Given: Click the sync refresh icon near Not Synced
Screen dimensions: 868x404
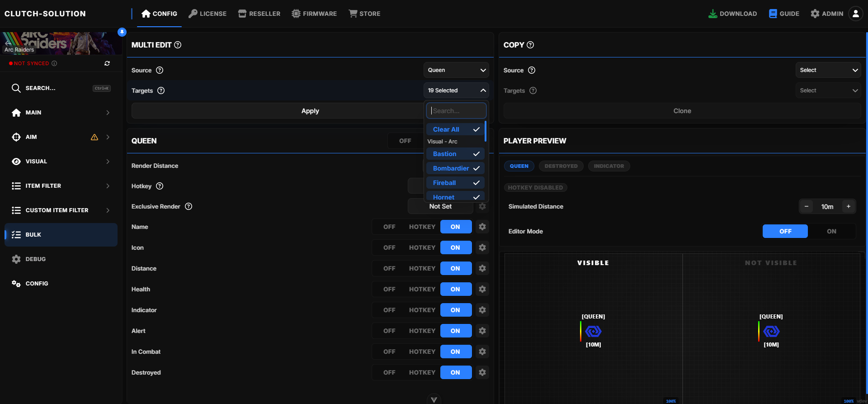Looking at the screenshot, I should point(107,63).
